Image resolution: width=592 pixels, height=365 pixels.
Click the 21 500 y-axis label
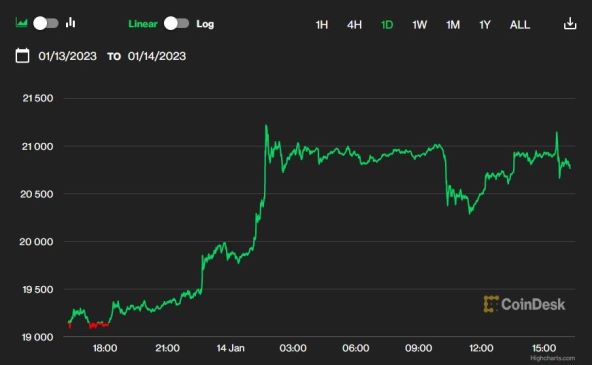tap(38, 98)
